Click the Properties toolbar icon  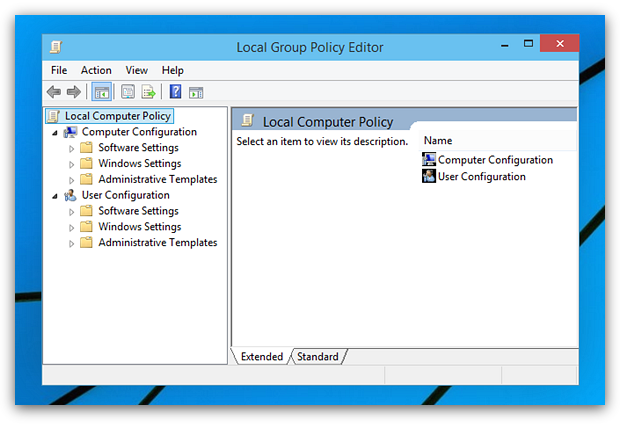click(x=128, y=93)
